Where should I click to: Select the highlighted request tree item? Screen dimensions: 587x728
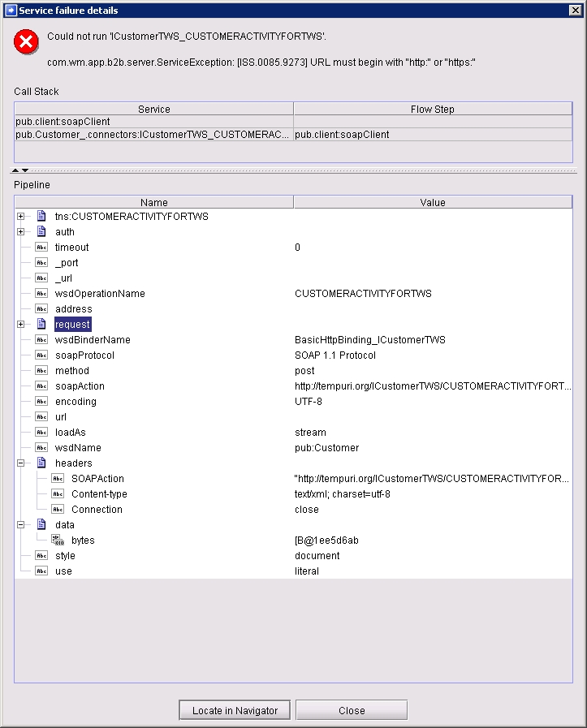72,324
